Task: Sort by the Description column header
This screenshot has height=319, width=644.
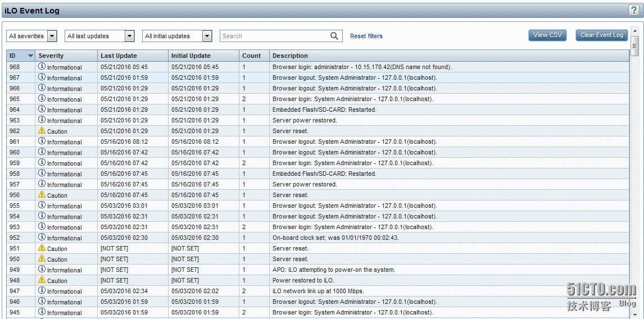Action: tap(449, 56)
